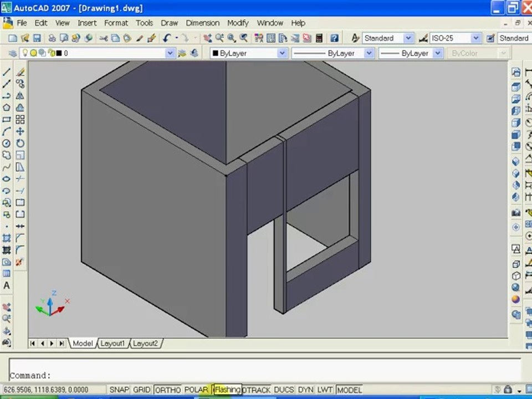Select the Revision Cloud tool
Image resolution: width=532 pixels, height=399 pixels.
pyautogui.click(x=7, y=155)
